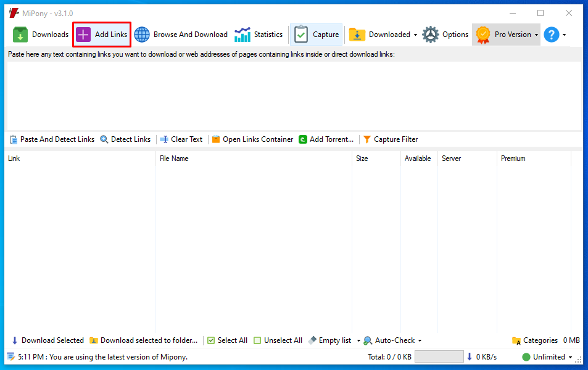Viewport: 588px width, 370px height.
Task: Open the Downloads view
Action: click(41, 35)
